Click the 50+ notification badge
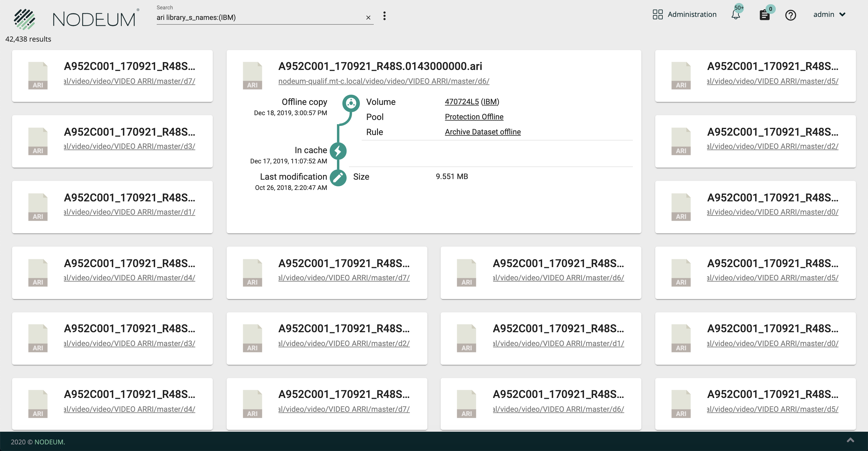 pos(739,8)
